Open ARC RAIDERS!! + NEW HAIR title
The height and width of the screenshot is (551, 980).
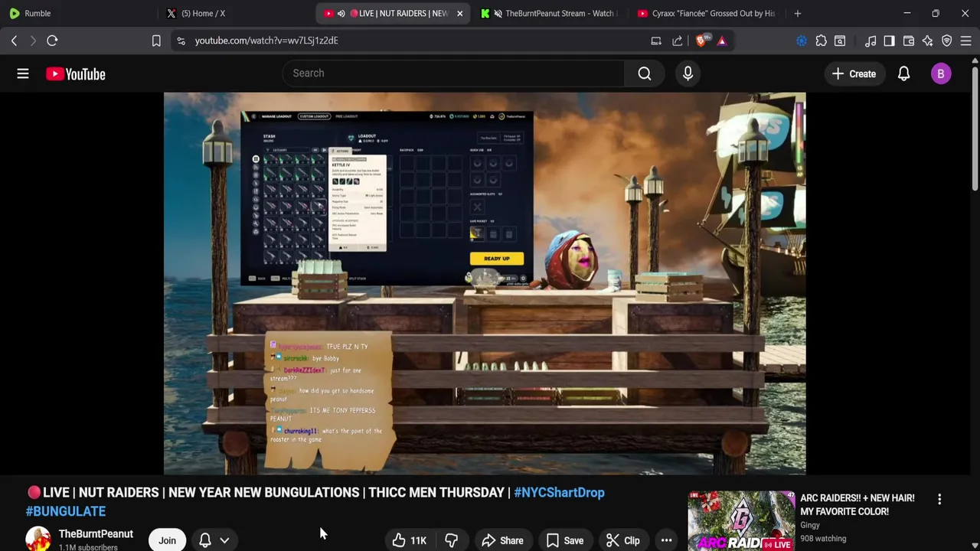point(857,504)
